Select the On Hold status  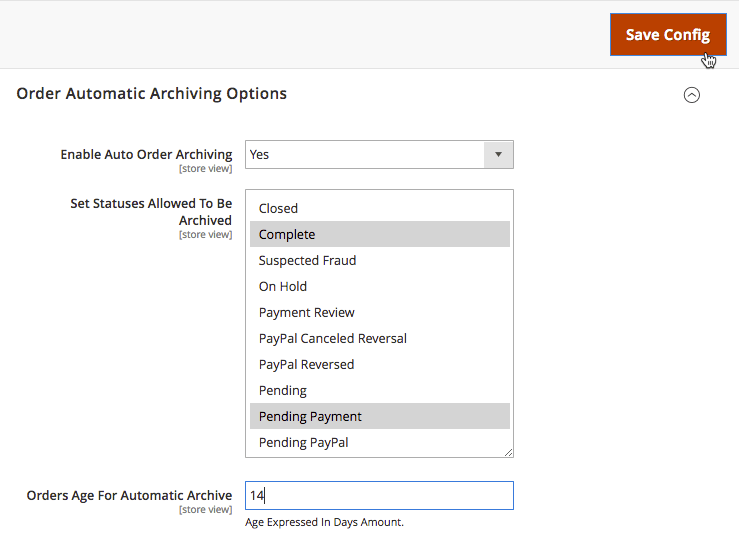click(283, 286)
